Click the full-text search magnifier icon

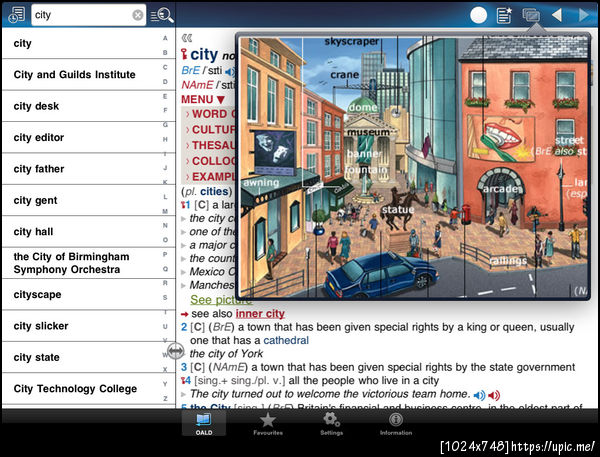tap(162, 15)
